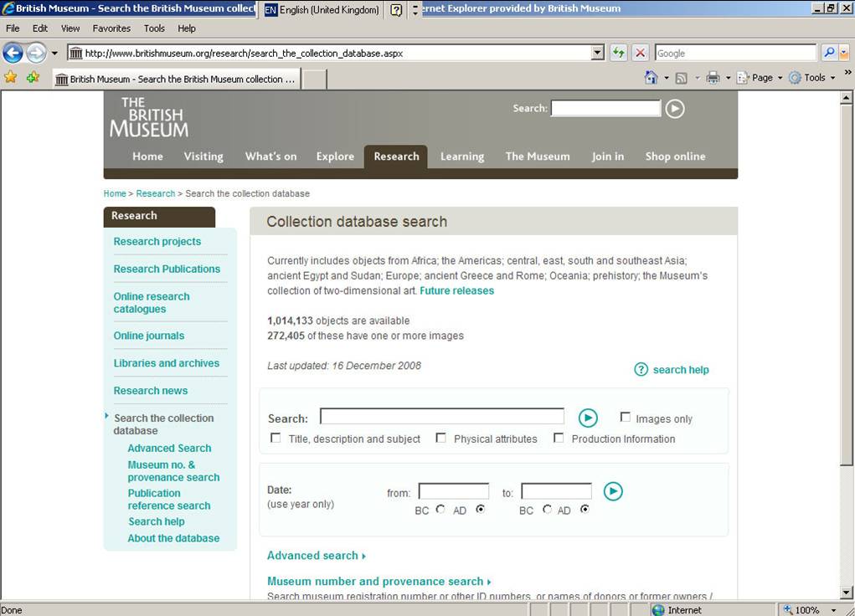This screenshot has width=855, height=616.
Task: Check Title, description and subject option
Action: click(276, 438)
